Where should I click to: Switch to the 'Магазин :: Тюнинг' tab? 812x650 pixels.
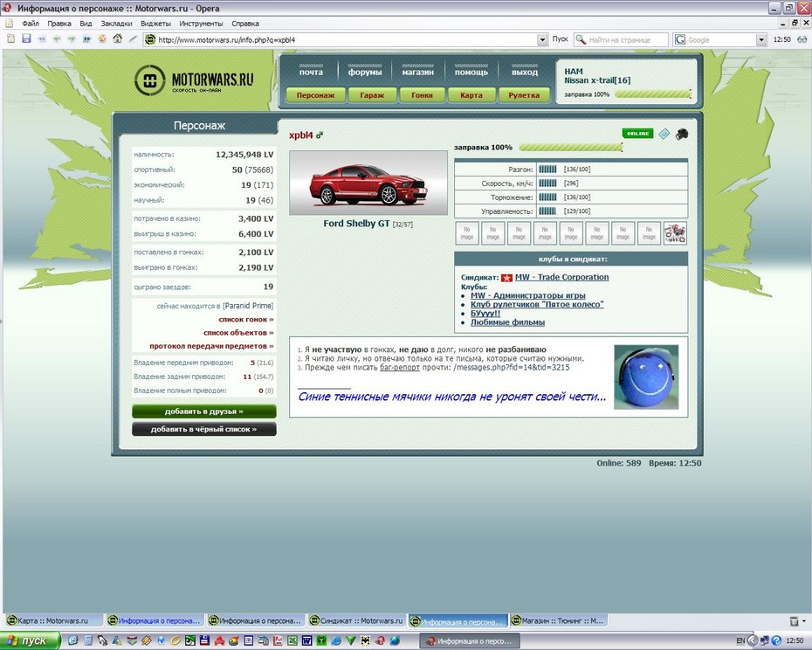coord(558,620)
